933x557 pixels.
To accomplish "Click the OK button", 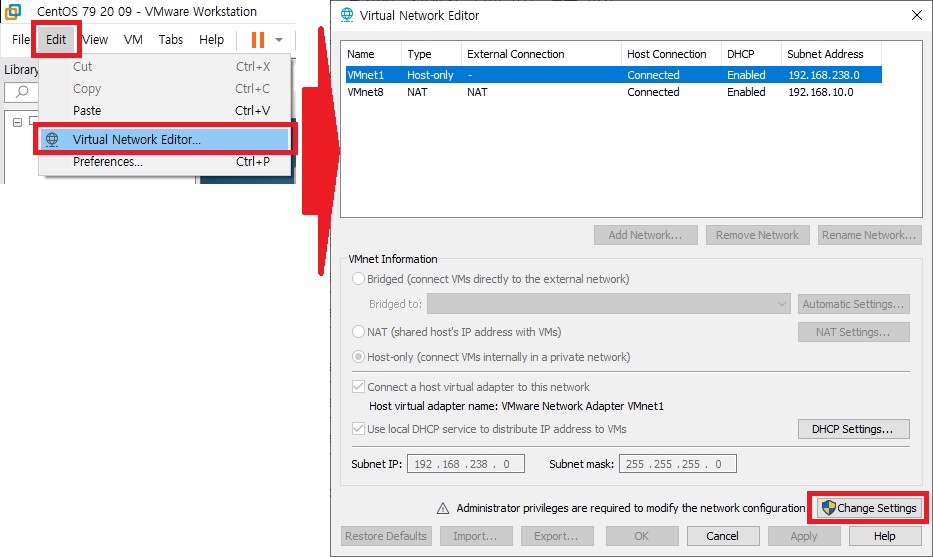I will click(x=642, y=536).
